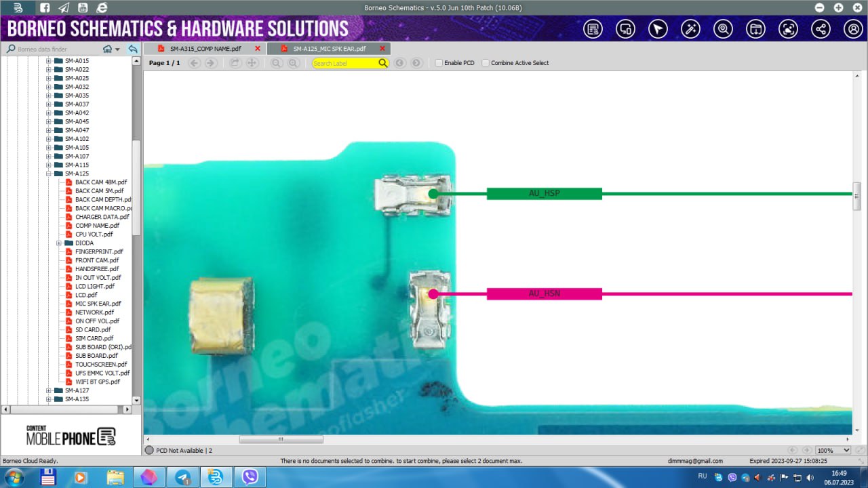The width and height of the screenshot is (868, 488).
Task: Open the user account profile icon
Action: (x=853, y=29)
